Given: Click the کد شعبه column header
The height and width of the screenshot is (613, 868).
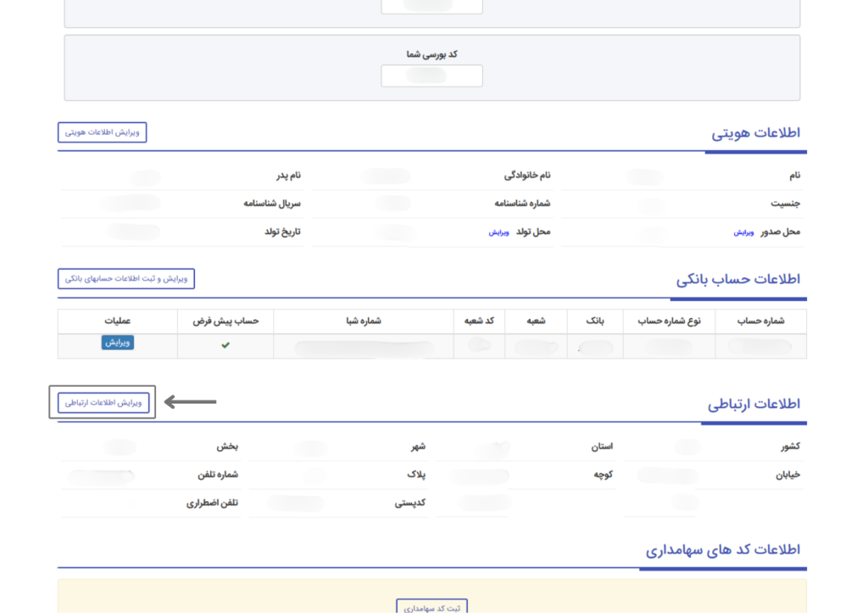Looking at the screenshot, I should (x=479, y=321).
